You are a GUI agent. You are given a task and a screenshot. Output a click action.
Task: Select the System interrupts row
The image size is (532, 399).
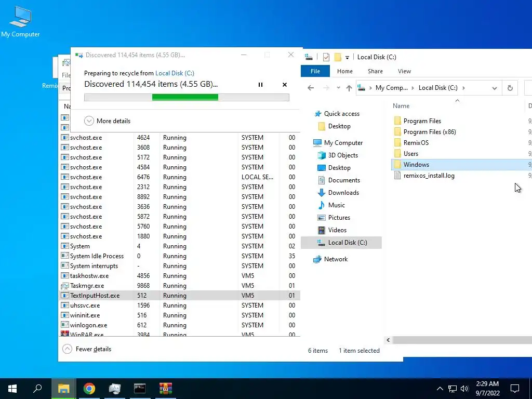(x=179, y=266)
